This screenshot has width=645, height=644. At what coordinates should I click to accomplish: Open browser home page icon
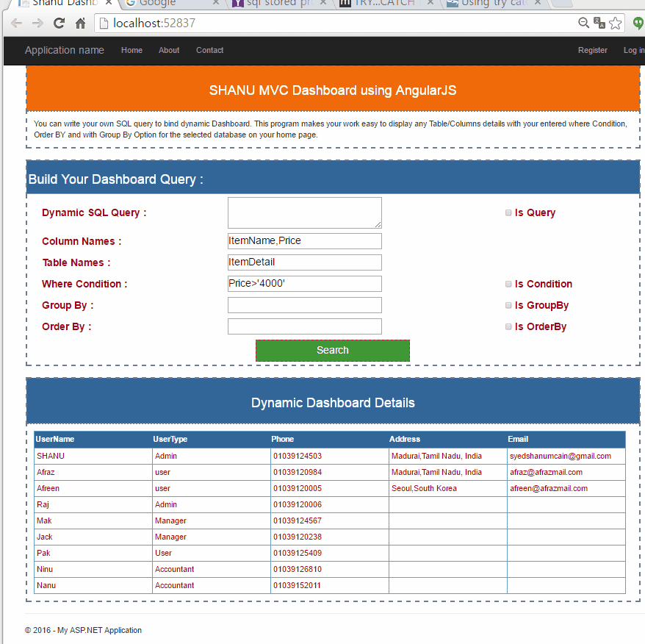point(81,23)
